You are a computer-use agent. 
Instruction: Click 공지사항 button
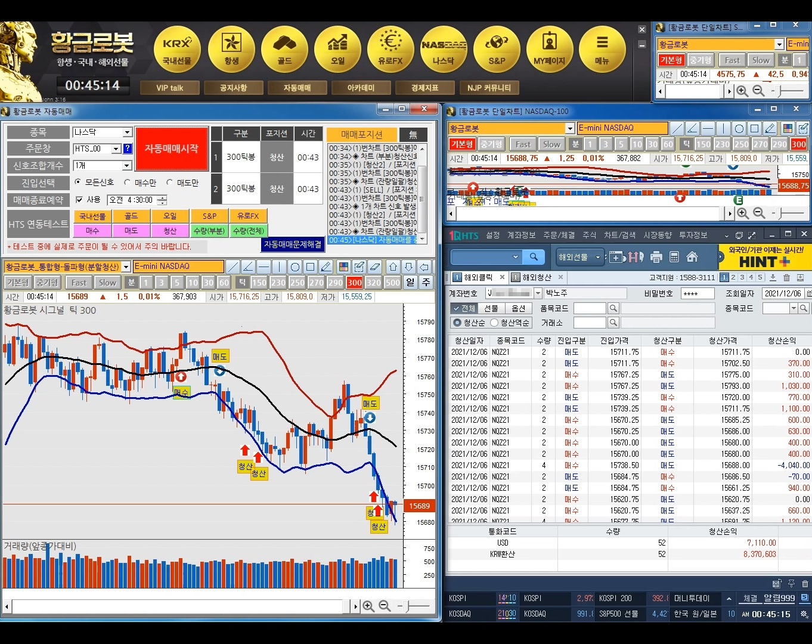click(234, 88)
